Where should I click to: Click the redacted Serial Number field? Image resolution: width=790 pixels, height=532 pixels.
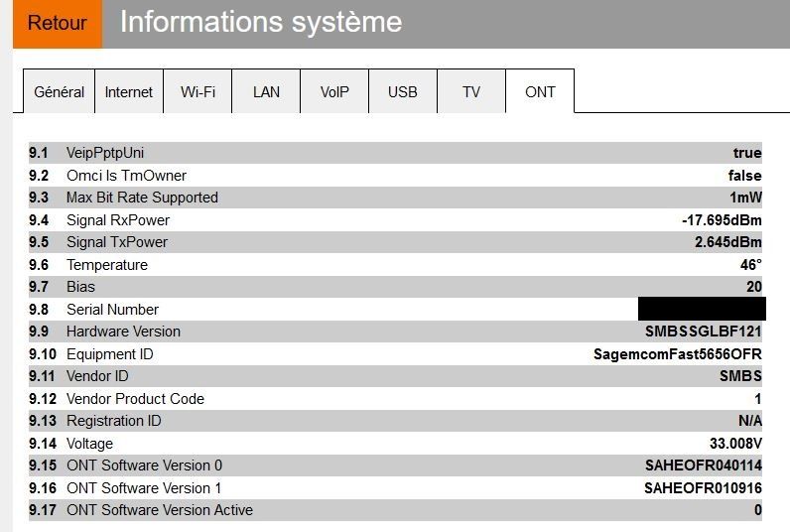tap(701, 309)
